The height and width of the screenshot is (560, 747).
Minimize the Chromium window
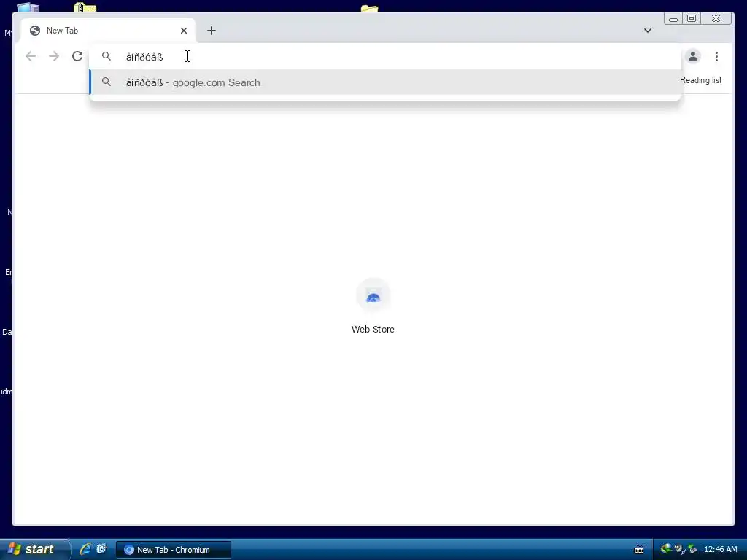[673, 18]
